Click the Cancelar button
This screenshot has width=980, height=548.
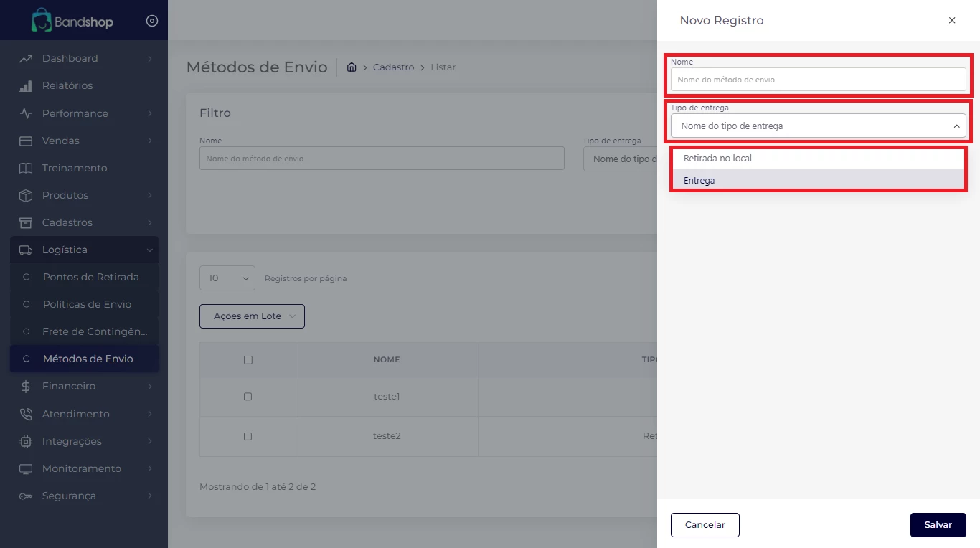pyautogui.click(x=705, y=525)
